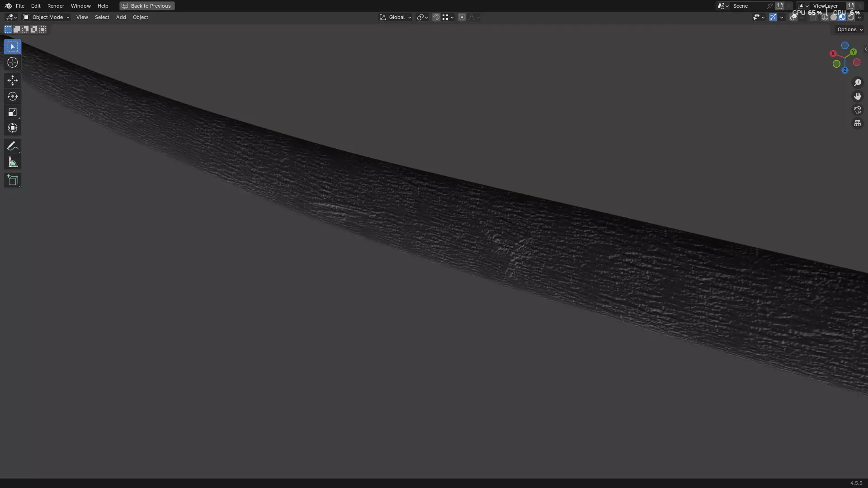The height and width of the screenshot is (488, 868).
Task: Toggle camera view icon
Action: point(858,110)
